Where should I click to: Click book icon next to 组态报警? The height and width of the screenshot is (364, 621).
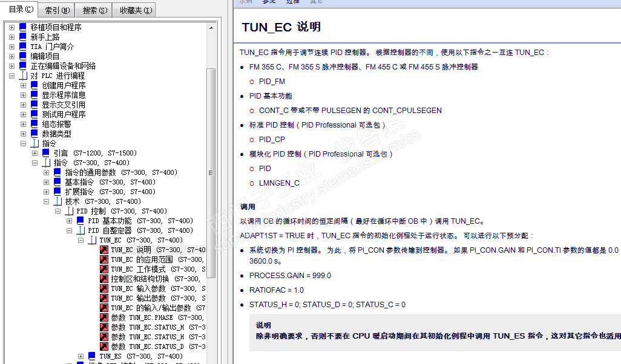[x=34, y=124]
